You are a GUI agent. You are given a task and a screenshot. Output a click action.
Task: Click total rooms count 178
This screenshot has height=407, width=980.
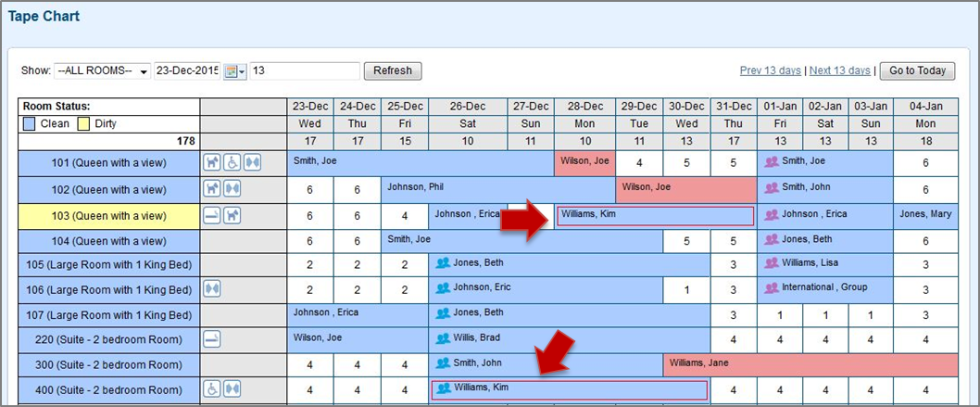click(x=185, y=141)
